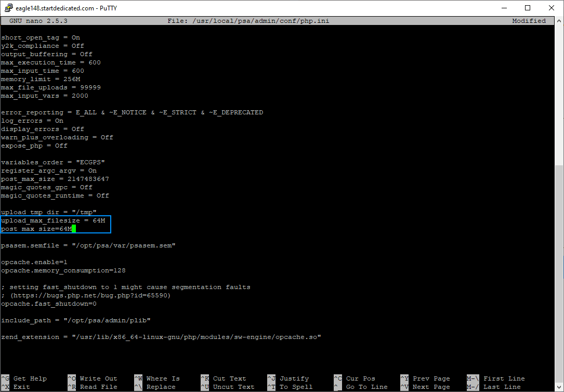The width and height of the screenshot is (564, 392).
Task: Click the 'post_max_size=64M' line
Action: click(36, 229)
